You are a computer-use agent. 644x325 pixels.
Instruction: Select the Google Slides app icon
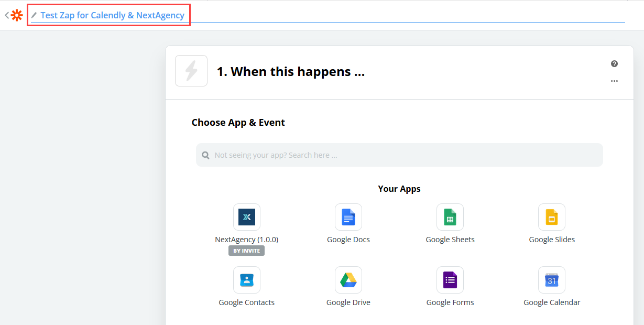(x=552, y=217)
